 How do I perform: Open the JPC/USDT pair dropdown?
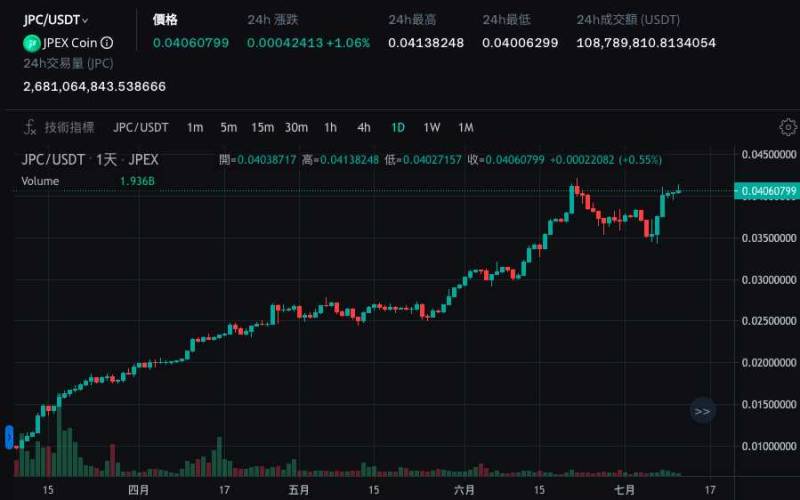coord(56,20)
